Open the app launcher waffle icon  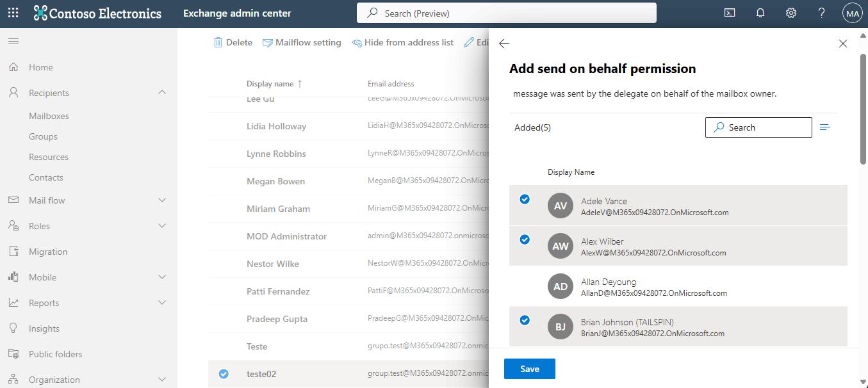point(13,13)
